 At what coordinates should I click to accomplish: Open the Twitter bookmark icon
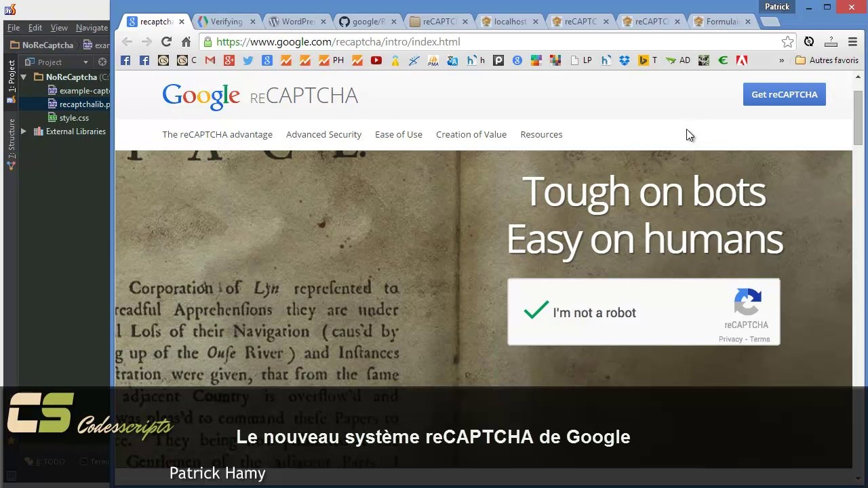pos(248,60)
